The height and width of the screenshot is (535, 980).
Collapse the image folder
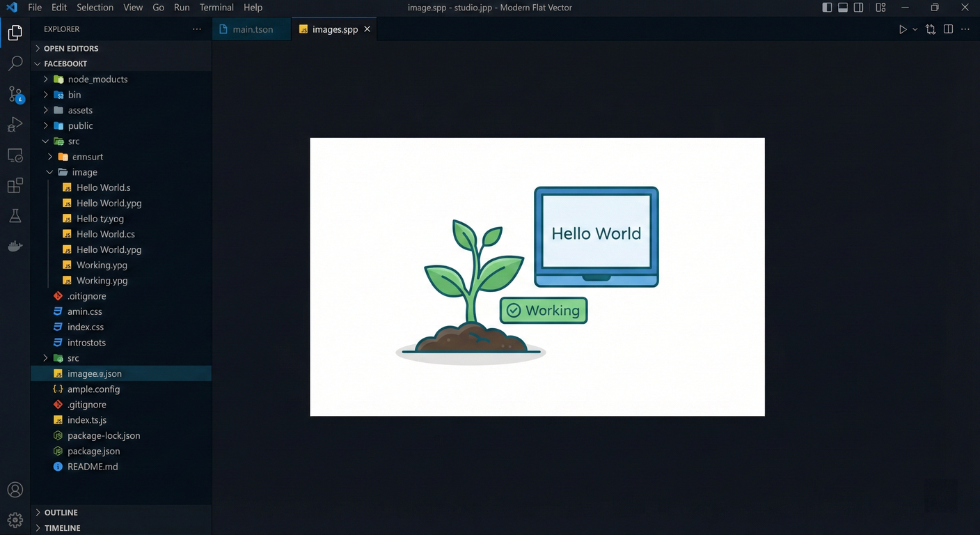[x=84, y=172]
